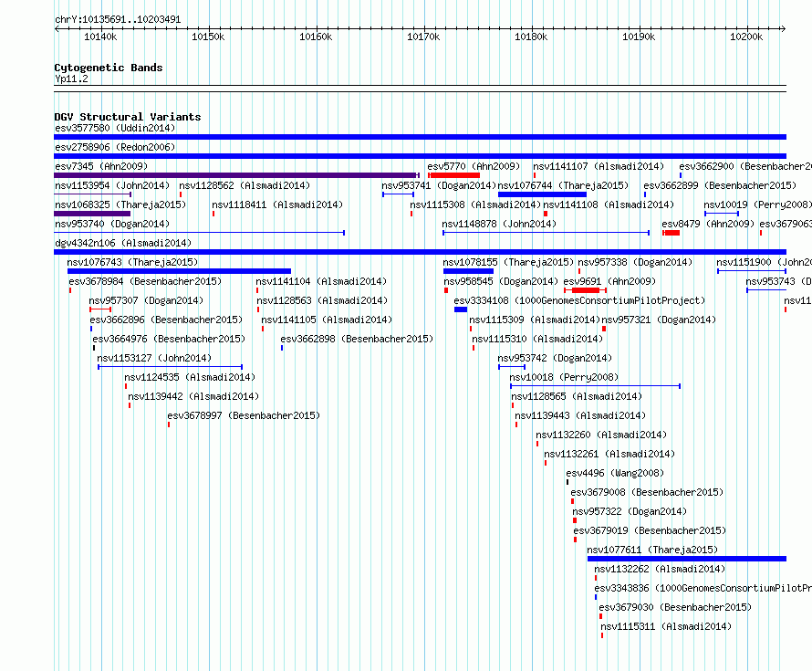Open nsv10018 (Perry2008) label
Image resolution: width=812 pixels, height=671 pixels.
pyautogui.click(x=564, y=377)
